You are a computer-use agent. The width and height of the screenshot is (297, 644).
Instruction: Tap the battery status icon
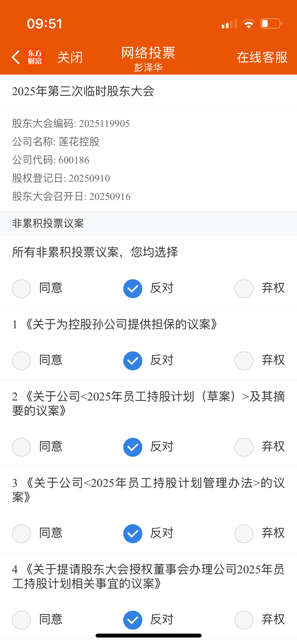271,24
